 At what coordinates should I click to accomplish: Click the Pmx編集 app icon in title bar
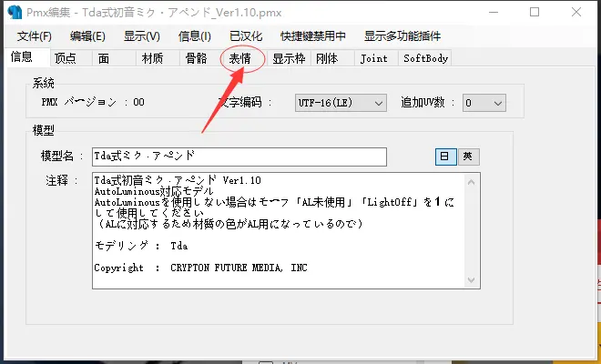click(15, 12)
